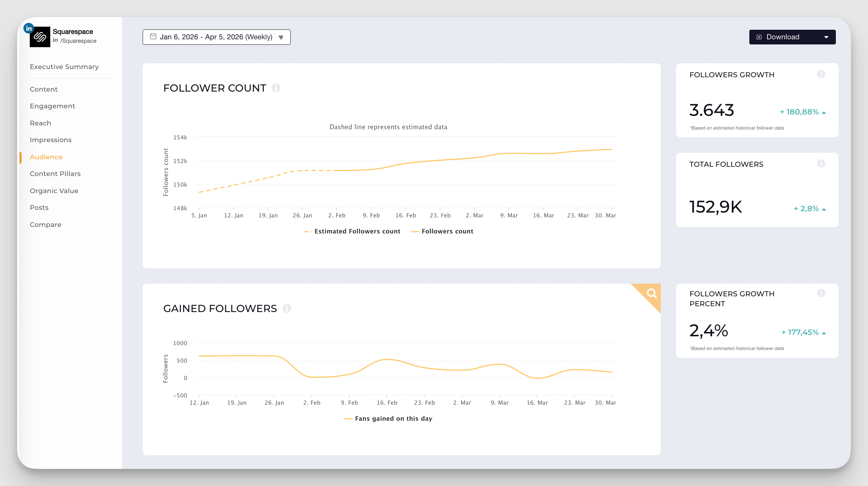Screen dimensions: 868x486
Task: Click the calendar icon in the date picker
Action: point(153,37)
